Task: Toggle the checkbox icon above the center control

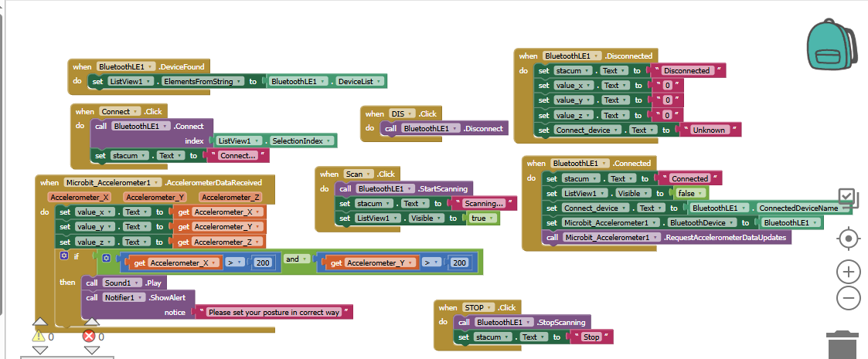Action: (847, 198)
